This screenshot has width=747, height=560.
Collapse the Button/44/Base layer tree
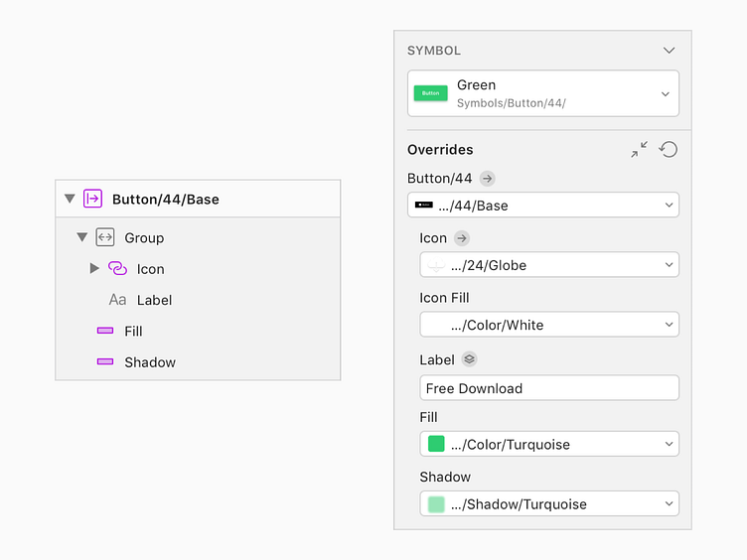70,199
